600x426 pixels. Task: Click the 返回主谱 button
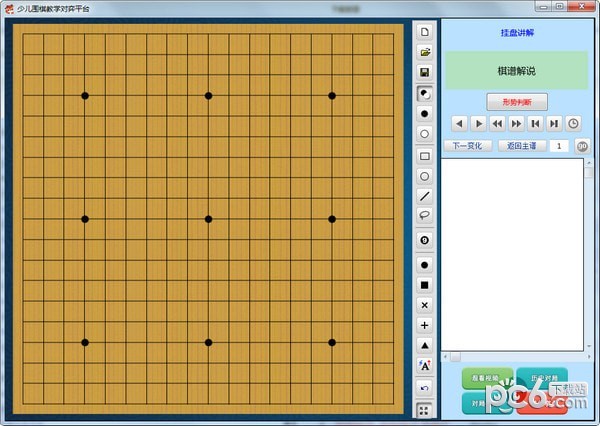click(x=522, y=146)
